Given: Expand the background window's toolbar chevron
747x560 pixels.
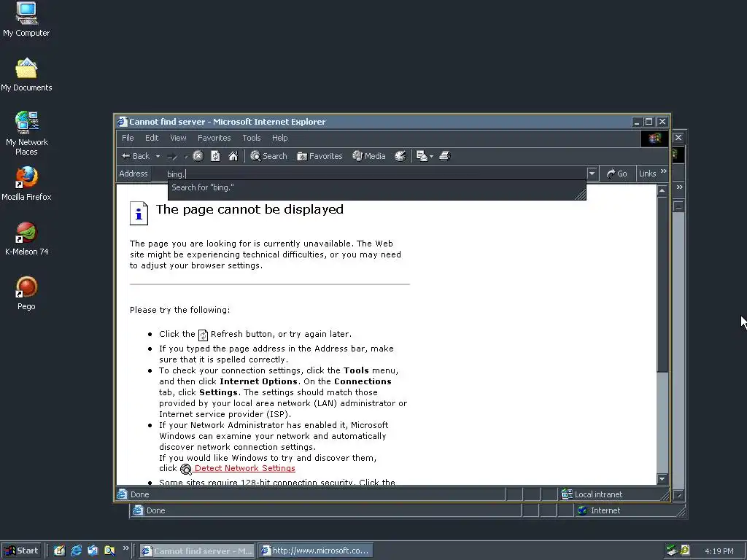Looking at the screenshot, I should coord(680,187).
